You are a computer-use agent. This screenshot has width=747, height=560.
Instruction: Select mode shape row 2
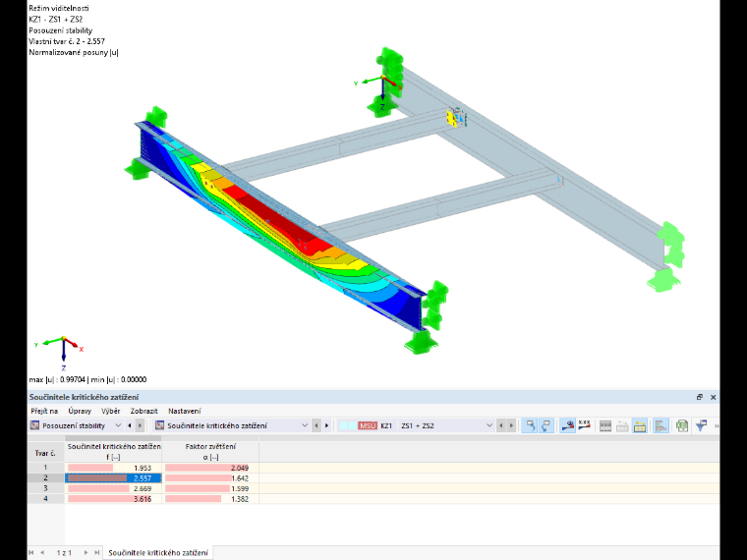coord(46,477)
